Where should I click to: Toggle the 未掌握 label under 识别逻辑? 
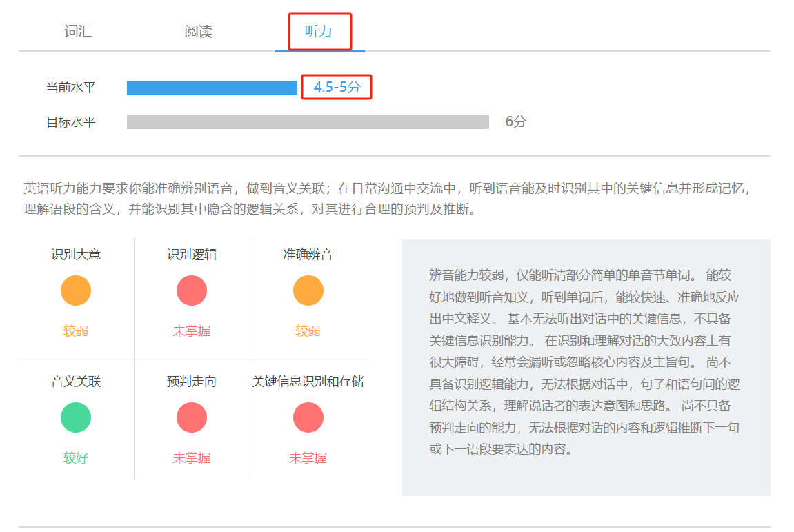[192, 330]
